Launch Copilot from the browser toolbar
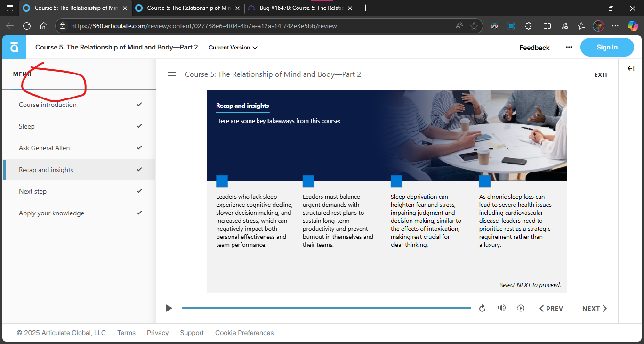Viewport: 644px width, 344px height. [633, 26]
